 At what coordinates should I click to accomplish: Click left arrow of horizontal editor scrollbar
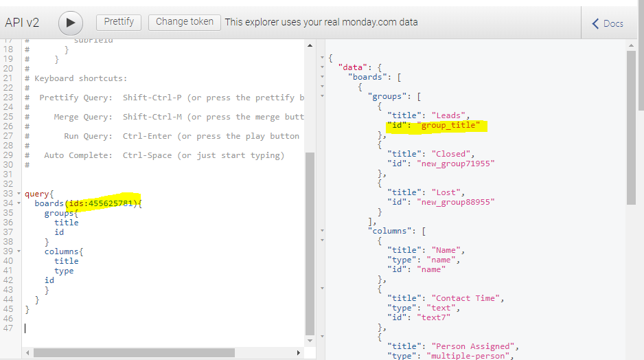point(27,352)
